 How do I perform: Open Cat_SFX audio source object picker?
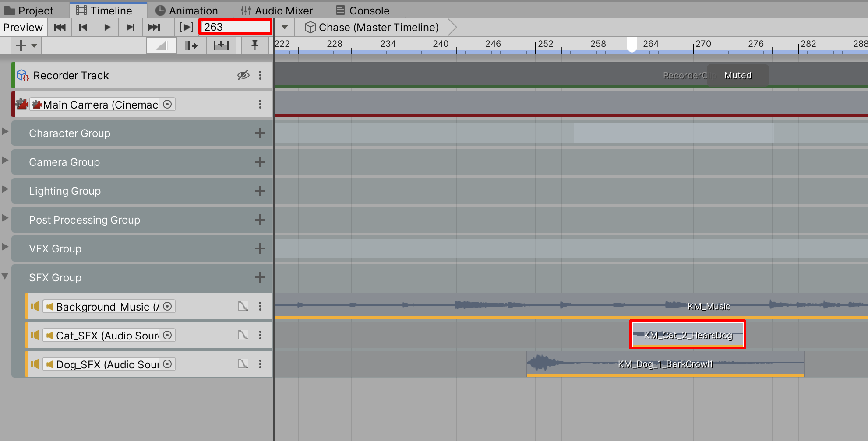click(167, 335)
